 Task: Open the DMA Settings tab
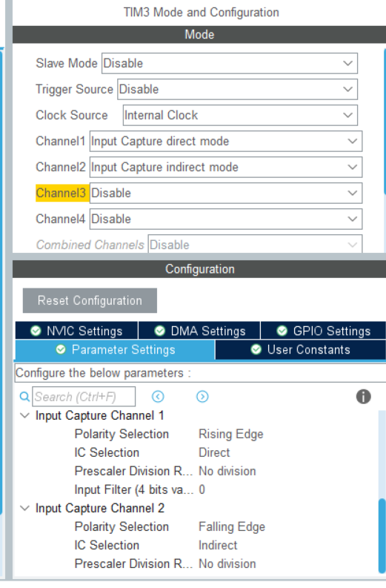click(x=199, y=331)
